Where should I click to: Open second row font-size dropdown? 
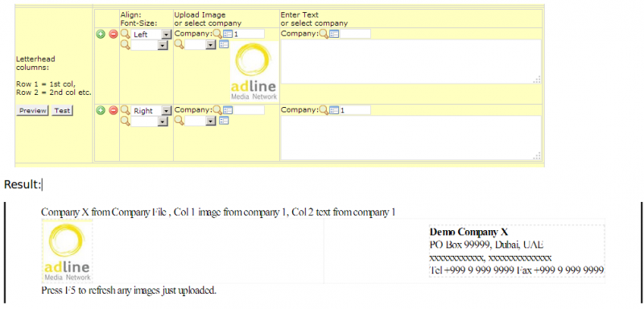point(150,121)
